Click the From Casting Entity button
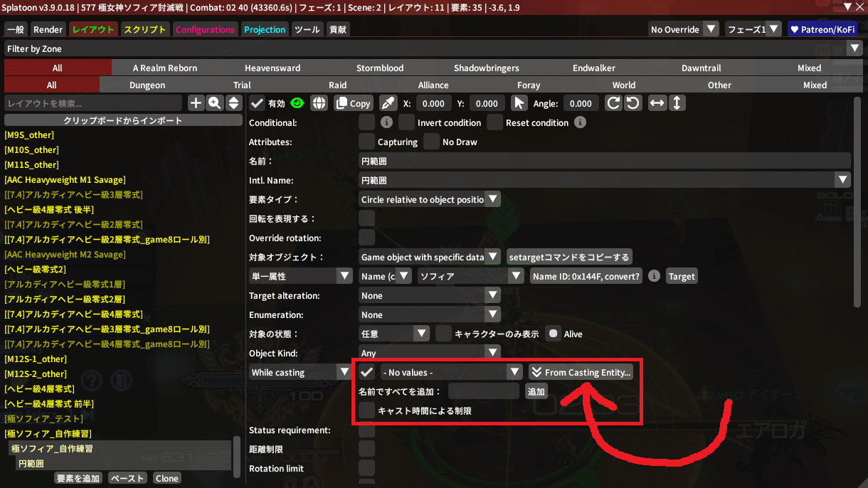 click(x=581, y=372)
